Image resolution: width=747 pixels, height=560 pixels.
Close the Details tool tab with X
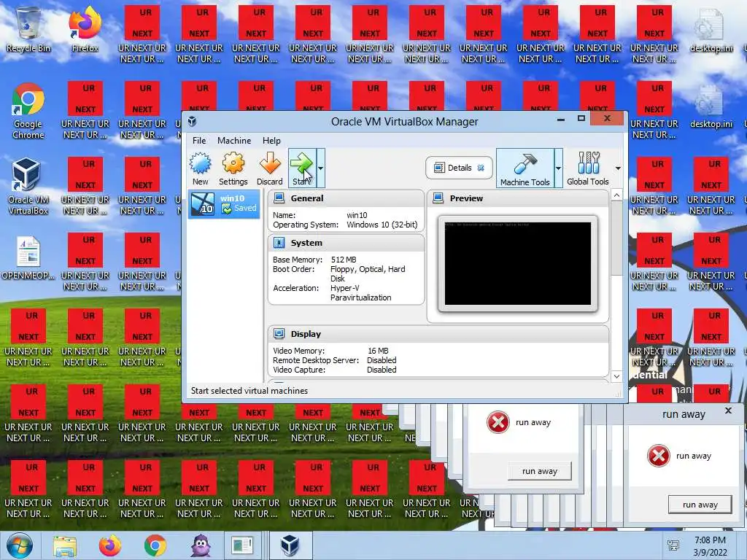pos(481,168)
